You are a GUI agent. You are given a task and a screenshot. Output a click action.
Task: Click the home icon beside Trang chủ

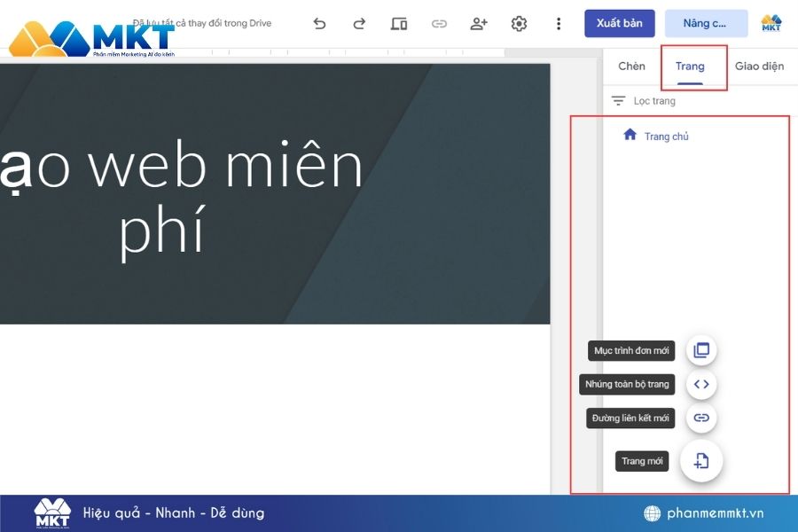630,135
